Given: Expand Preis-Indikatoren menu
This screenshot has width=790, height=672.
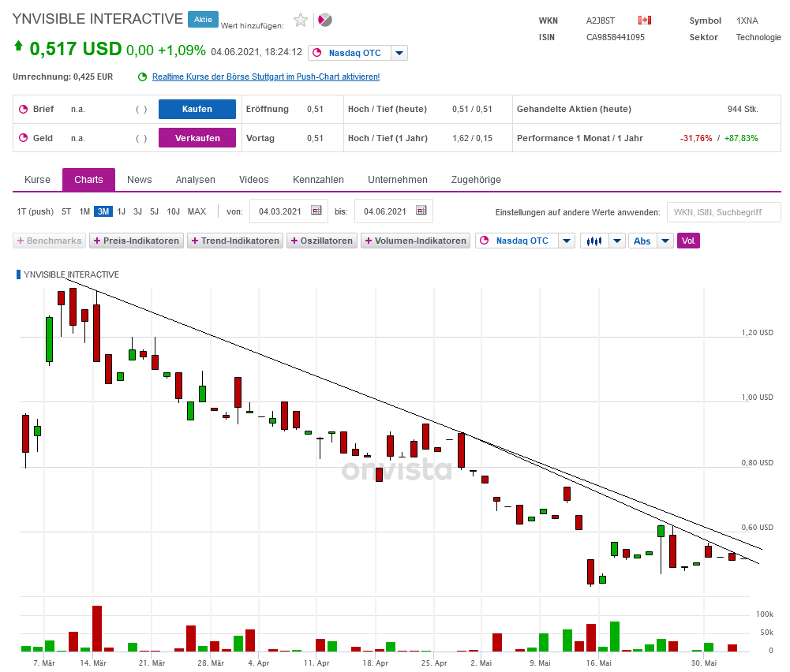Looking at the screenshot, I should [137, 241].
